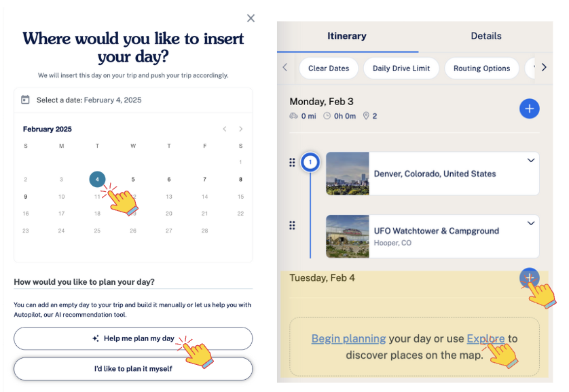Choose I'd like to plan it myself
The width and height of the screenshot is (569, 392).
tap(133, 369)
